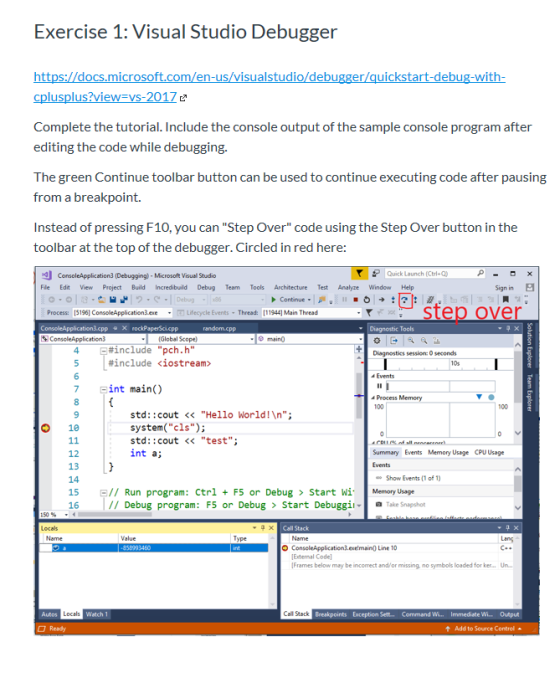Click the Undo toolbar icon
The image size is (560, 678).
pos(139,300)
